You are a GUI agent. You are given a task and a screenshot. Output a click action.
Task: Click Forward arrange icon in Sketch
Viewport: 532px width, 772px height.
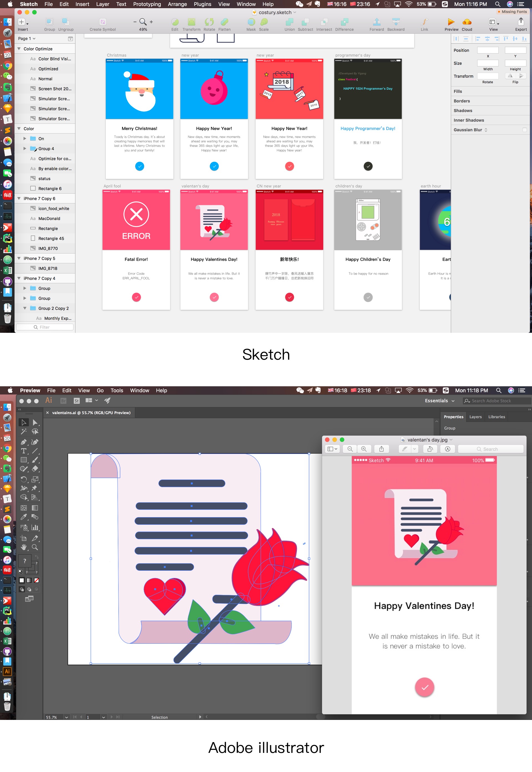377,22
